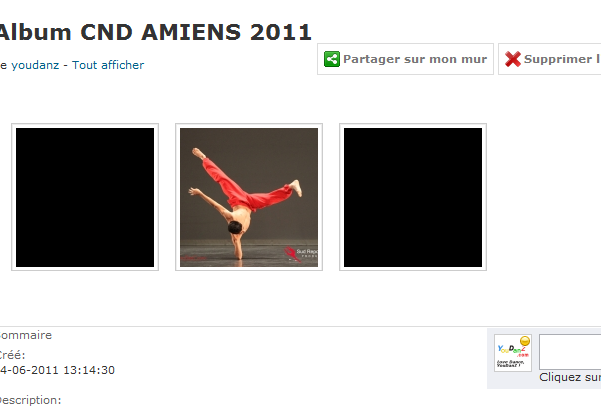Share album via Partager sur mon mur

[x=405, y=59]
